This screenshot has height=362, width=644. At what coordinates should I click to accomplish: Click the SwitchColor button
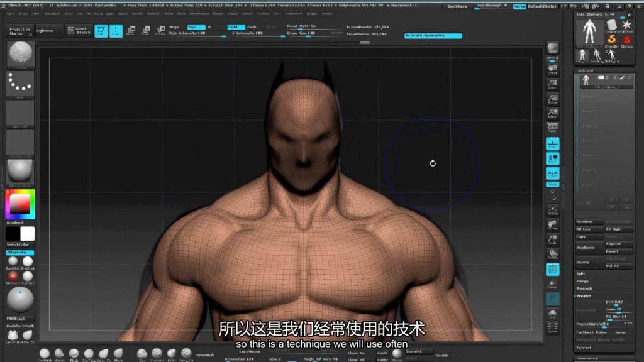click(x=20, y=244)
